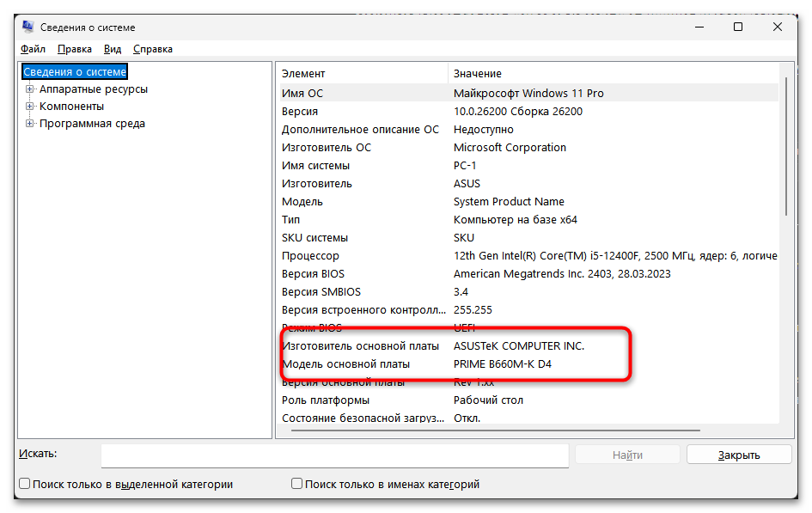Select the 'Версия SMBIOS' row
The image size is (812, 513).
pos(528,292)
